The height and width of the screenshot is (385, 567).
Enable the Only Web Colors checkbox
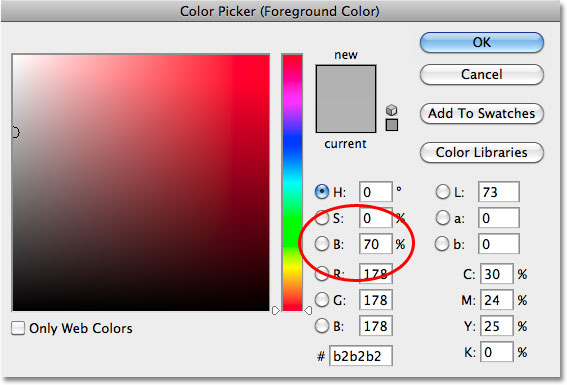(18, 328)
